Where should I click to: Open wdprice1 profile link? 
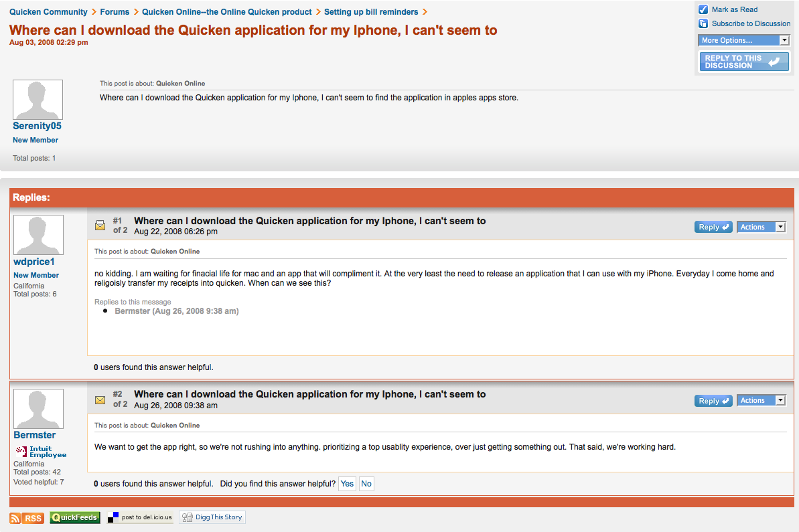[34, 262]
